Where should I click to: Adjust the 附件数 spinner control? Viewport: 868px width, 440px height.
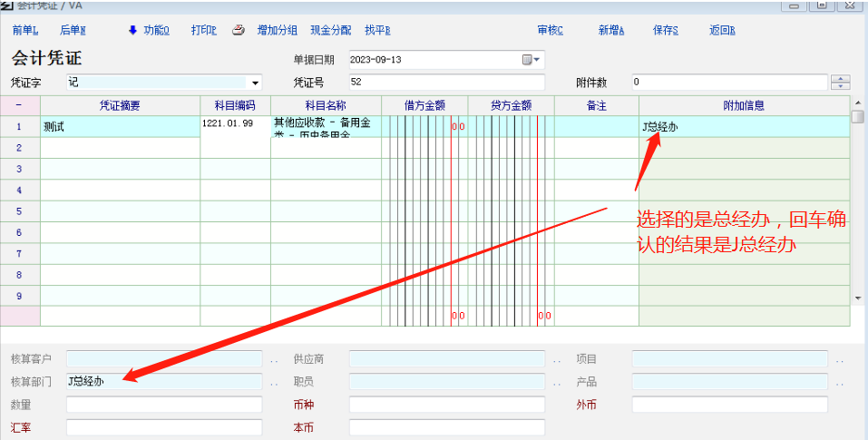(x=841, y=83)
